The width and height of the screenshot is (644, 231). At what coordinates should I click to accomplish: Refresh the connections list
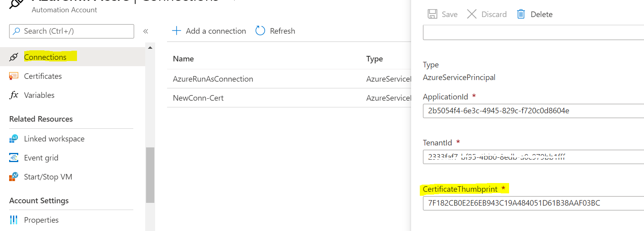pyautogui.click(x=275, y=31)
